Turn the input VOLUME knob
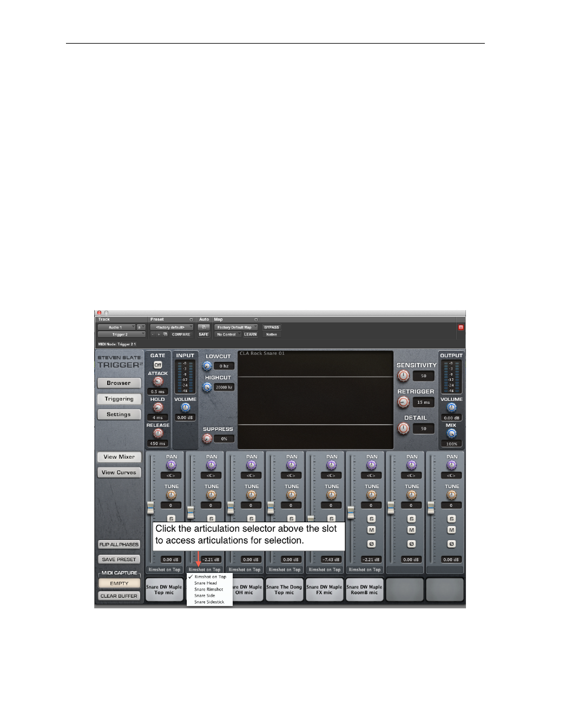The image size is (562, 728). pyautogui.click(x=185, y=407)
